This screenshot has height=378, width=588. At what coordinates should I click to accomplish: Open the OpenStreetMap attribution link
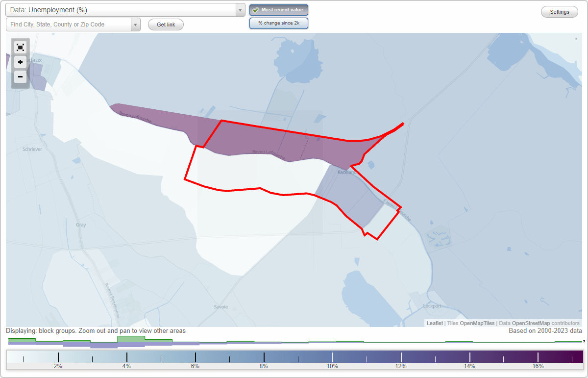click(x=531, y=323)
